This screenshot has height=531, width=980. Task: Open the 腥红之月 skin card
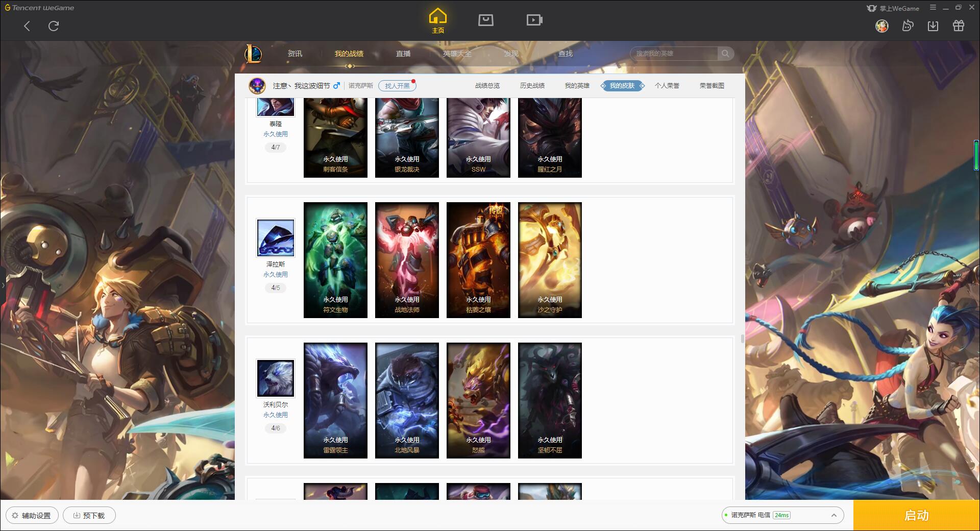click(550, 138)
